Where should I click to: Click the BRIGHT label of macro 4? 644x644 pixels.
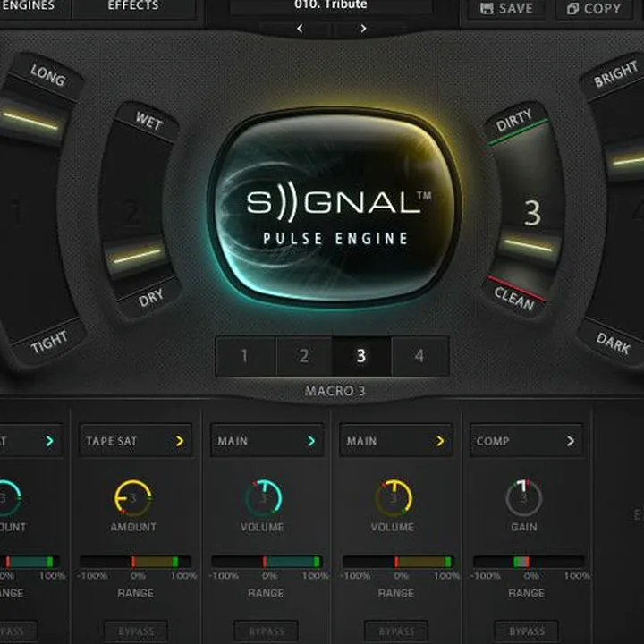[x=615, y=74]
